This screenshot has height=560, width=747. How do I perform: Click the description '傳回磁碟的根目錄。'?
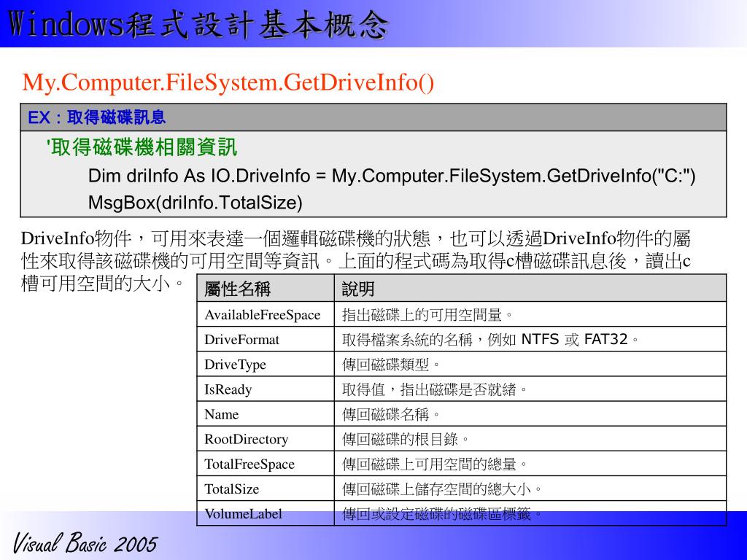coord(406,439)
